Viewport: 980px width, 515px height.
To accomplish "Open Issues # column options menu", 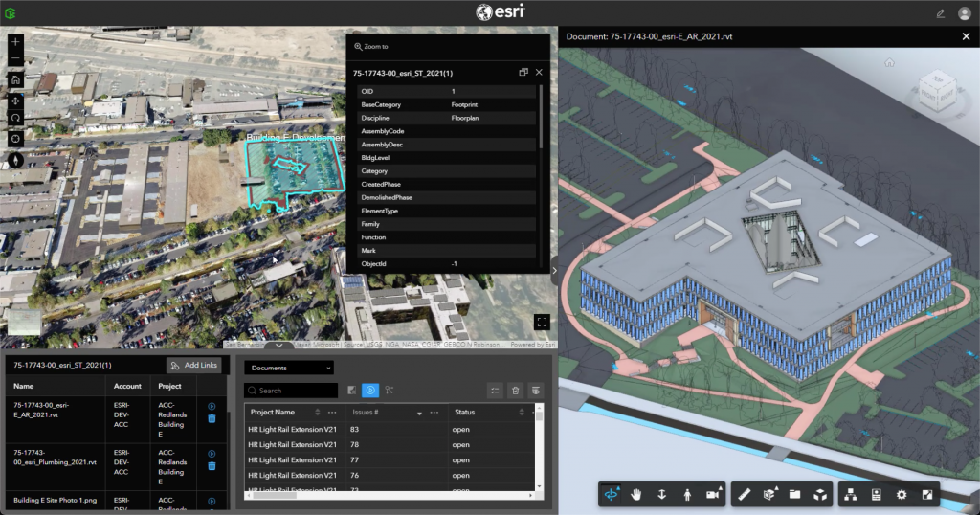I will [434, 413].
